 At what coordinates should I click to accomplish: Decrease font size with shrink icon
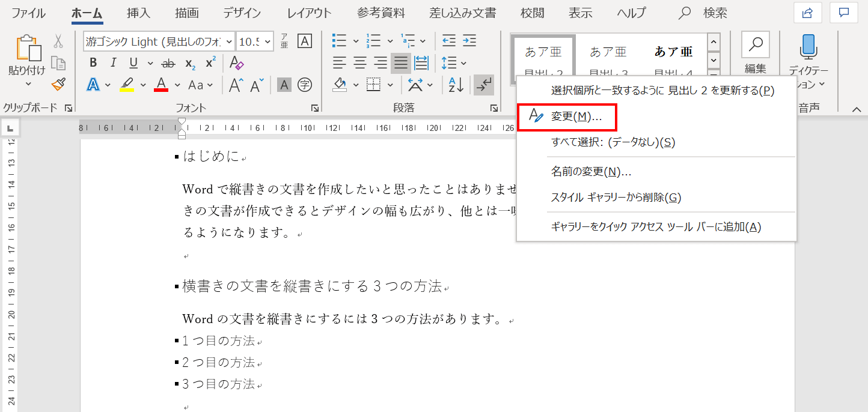click(257, 85)
